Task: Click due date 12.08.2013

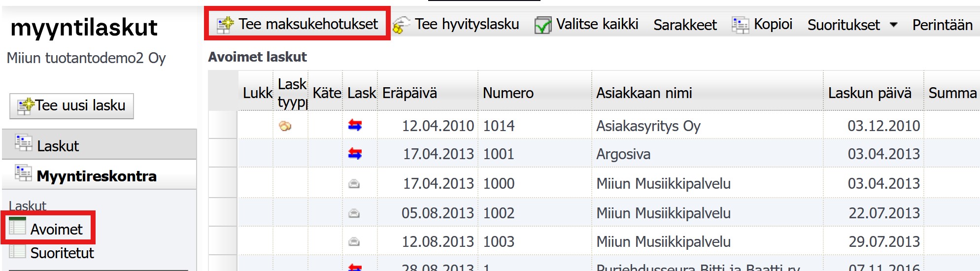Action: [438, 241]
